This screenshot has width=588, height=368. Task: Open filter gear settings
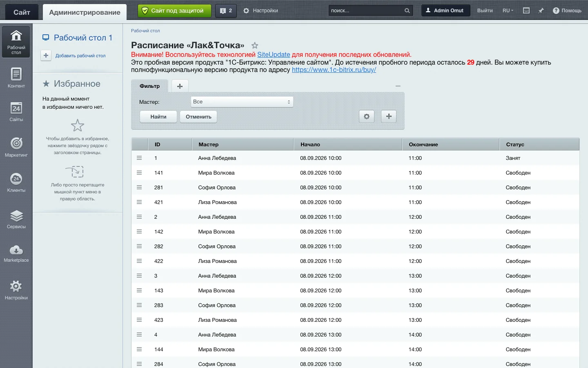(367, 117)
